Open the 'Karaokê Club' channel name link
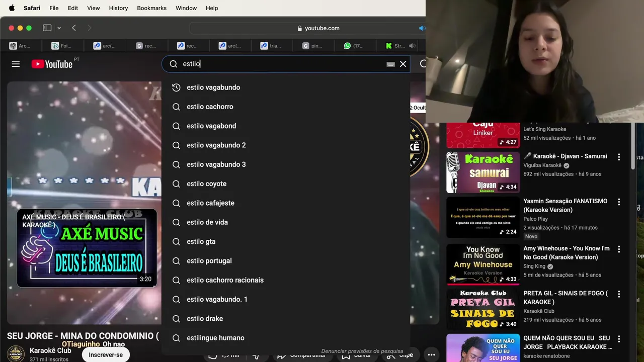Image resolution: width=644 pixels, height=362 pixels. pyautogui.click(x=50, y=350)
